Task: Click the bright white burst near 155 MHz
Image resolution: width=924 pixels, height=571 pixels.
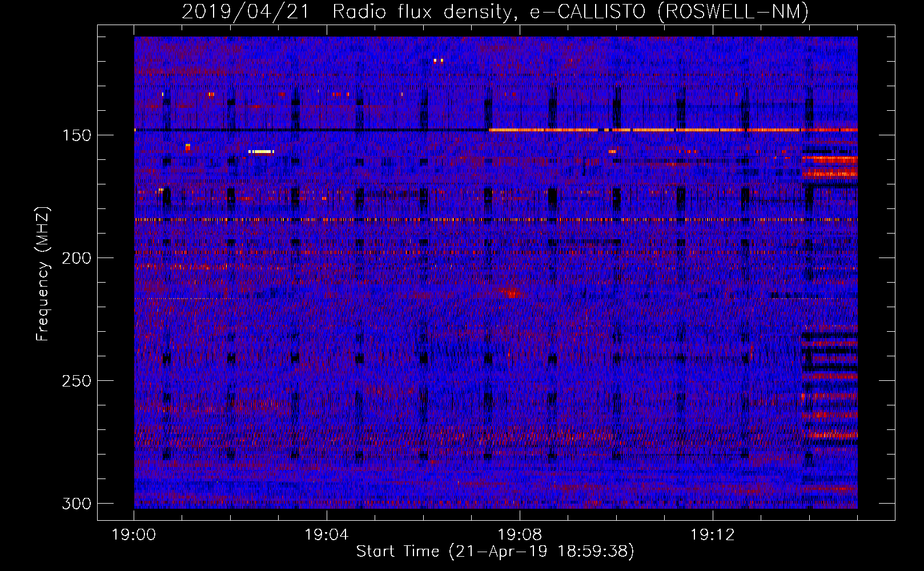Action: click(262, 152)
